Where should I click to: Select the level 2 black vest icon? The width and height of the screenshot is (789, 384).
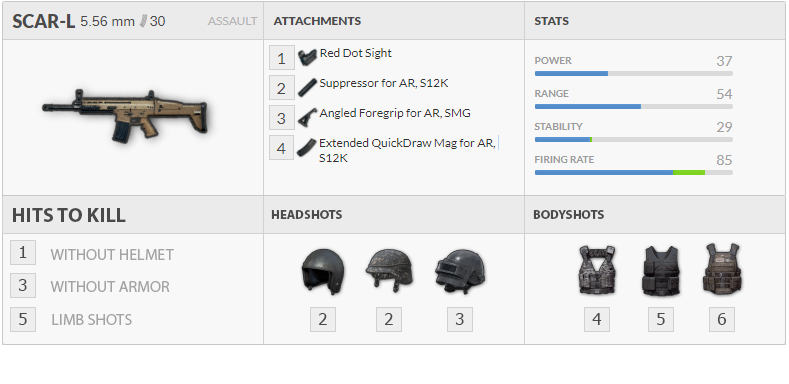(x=661, y=271)
